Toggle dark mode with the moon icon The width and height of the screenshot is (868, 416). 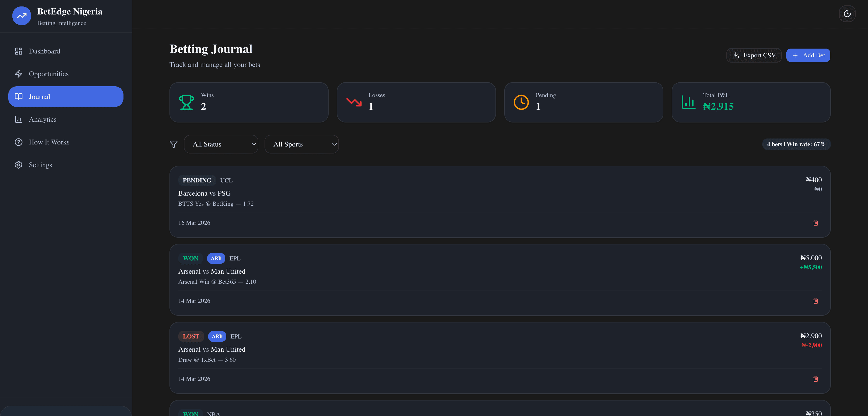click(847, 13)
